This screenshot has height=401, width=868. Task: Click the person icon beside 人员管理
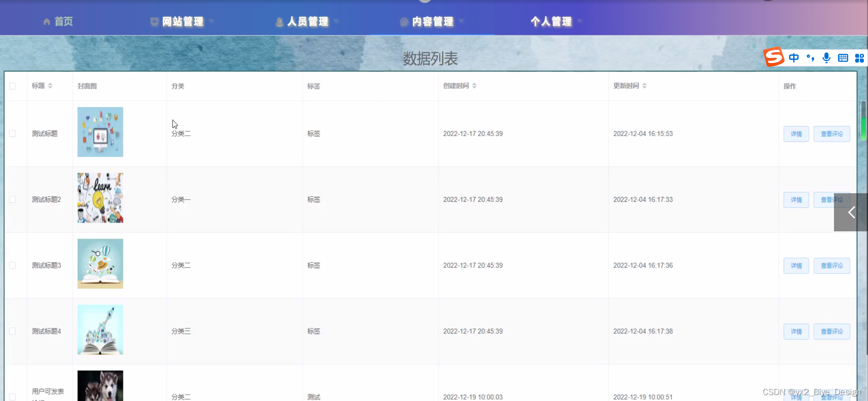(280, 22)
